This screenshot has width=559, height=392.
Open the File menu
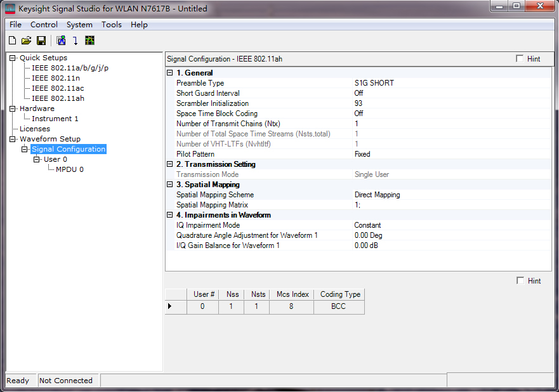(x=15, y=25)
